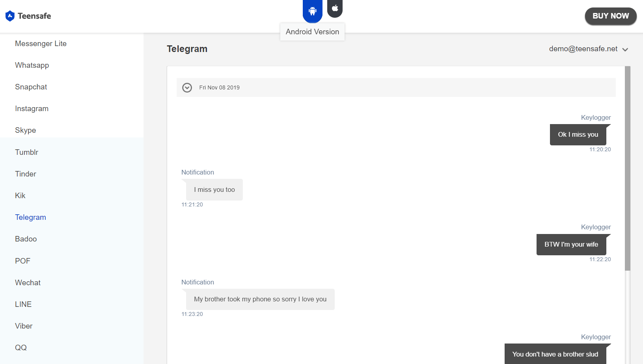Viewport: 643px width, 364px height.
Task: Click the conversation panel scrollbar thumb
Action: point(628,168)
